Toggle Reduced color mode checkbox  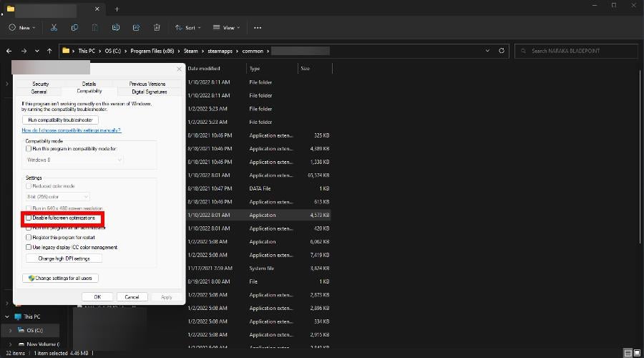point(29,185)
